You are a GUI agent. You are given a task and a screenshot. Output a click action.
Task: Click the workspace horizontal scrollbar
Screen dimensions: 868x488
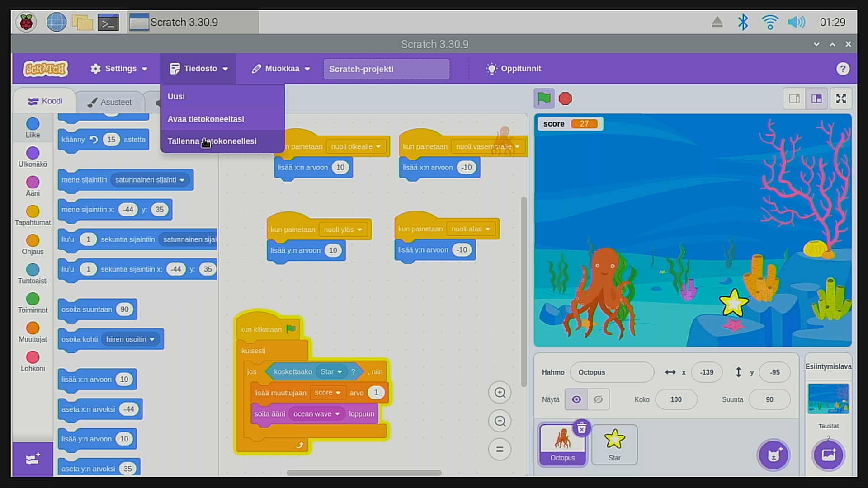tap(364, 473)
